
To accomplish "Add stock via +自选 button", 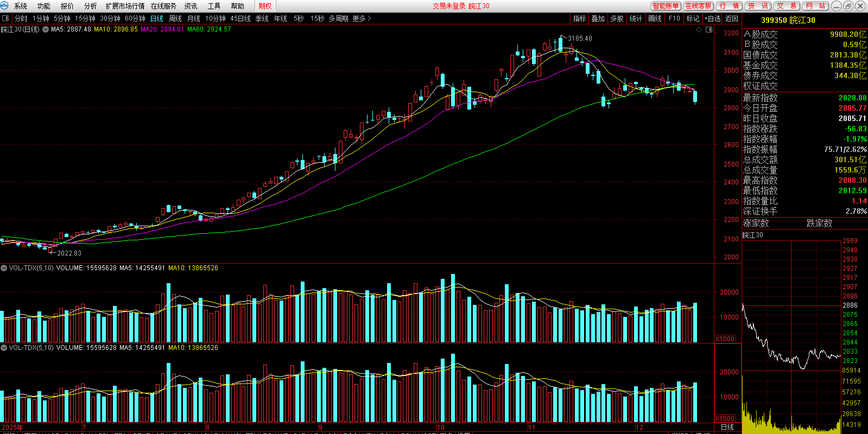I will point(713,18).
